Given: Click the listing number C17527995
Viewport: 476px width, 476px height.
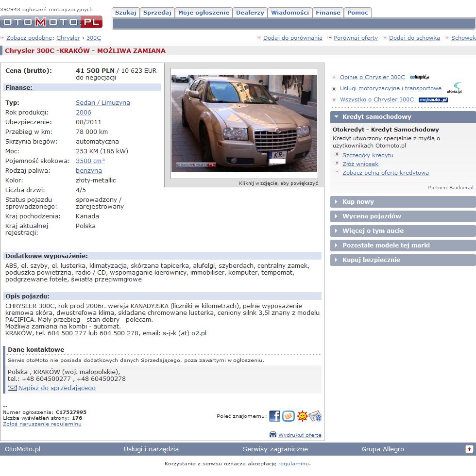Looking at the screenshot, I should [71, 412].
